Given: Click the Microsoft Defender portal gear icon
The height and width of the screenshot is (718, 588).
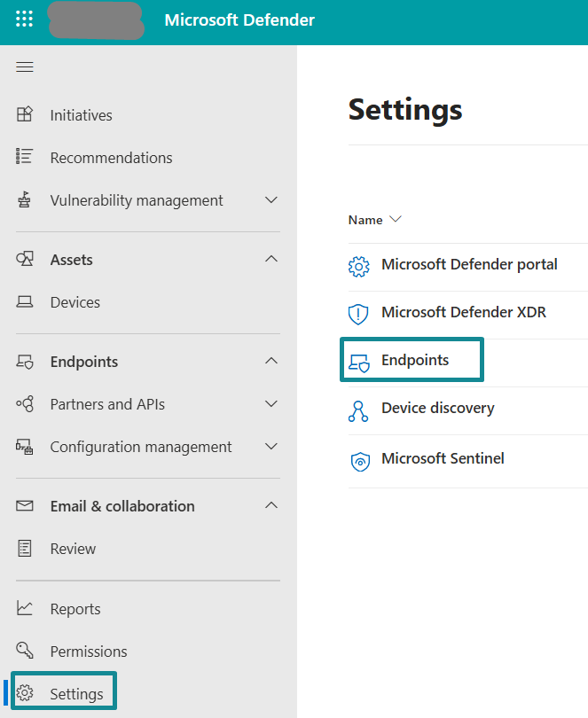Looking at the screenshot, I should pyautogui.click(x=358, y=265).
